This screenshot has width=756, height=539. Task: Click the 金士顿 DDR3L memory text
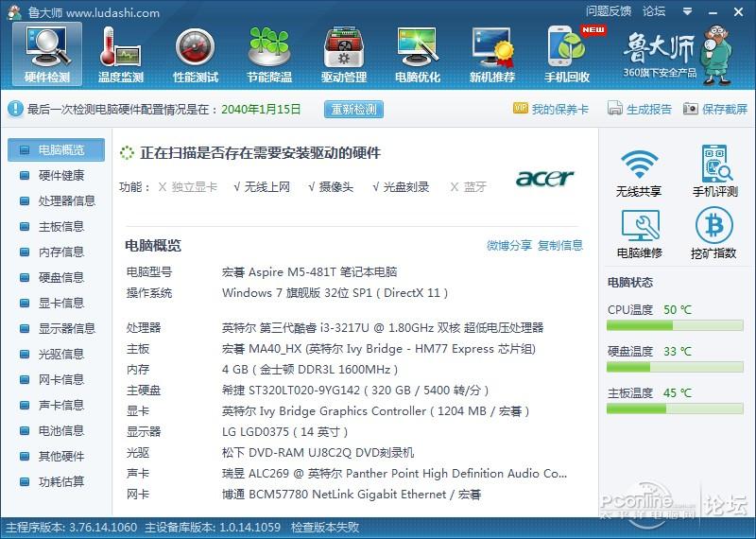(310, 370)
